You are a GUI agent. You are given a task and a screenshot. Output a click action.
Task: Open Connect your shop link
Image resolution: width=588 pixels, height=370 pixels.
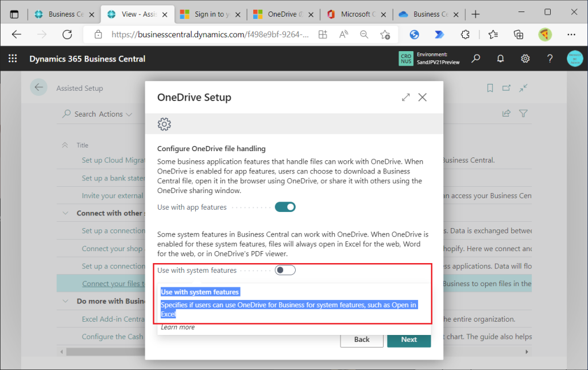pos(113,248)
